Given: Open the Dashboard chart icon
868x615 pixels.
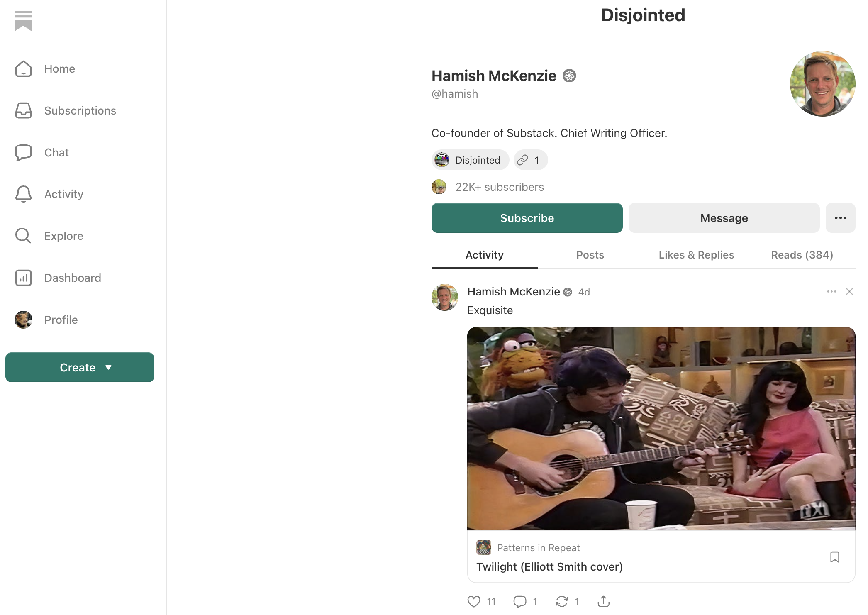Looking at the screenshot, I should [x=23, y=278].
